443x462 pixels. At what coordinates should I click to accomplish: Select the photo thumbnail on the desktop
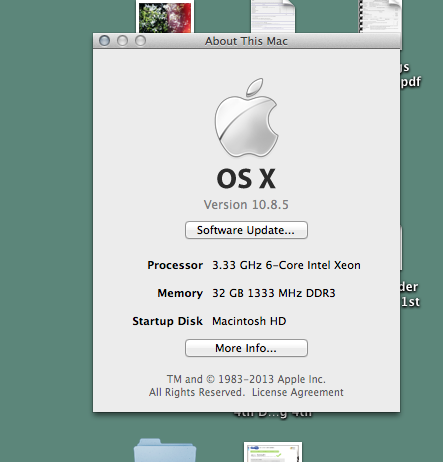tap(165, 17)
